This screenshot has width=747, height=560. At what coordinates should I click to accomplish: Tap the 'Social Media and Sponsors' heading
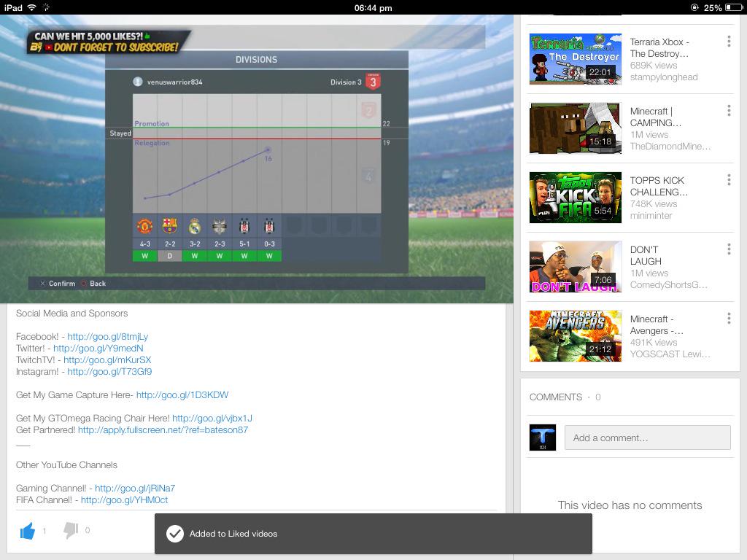tap(72, 314)
